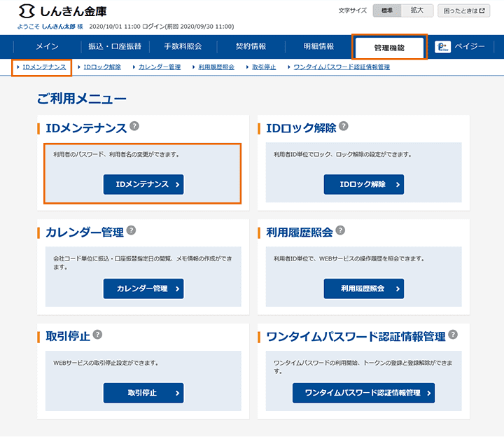Set text size to 拡大

[417, 11]
